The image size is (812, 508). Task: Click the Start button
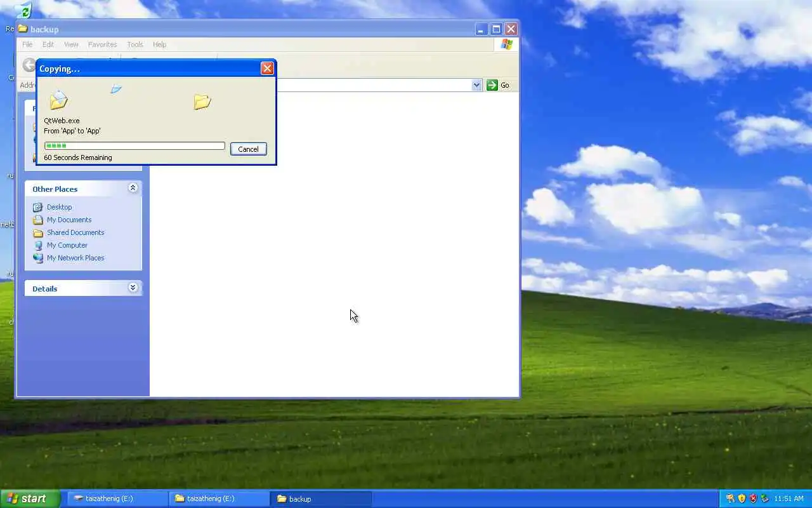tap(30, 498)
